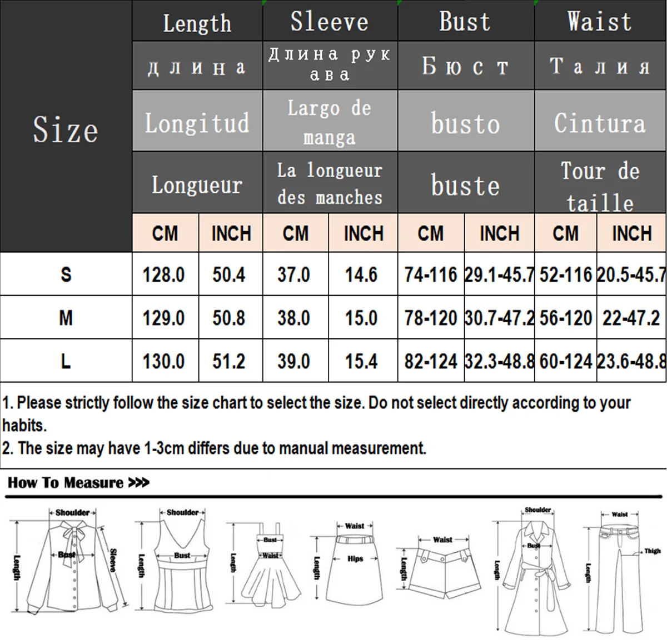Screen dimensions: 667x644
Task: Click bust range 78-120
Action: point(431,317)
